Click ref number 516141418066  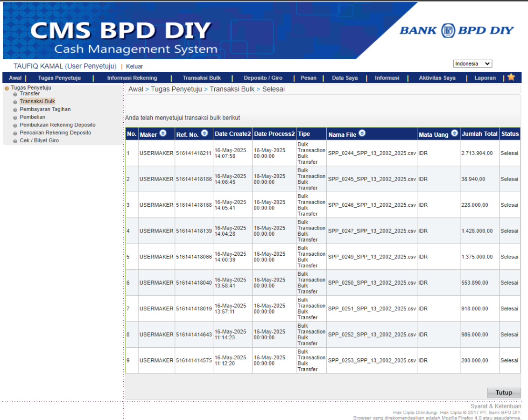click(x=194, y=257)
